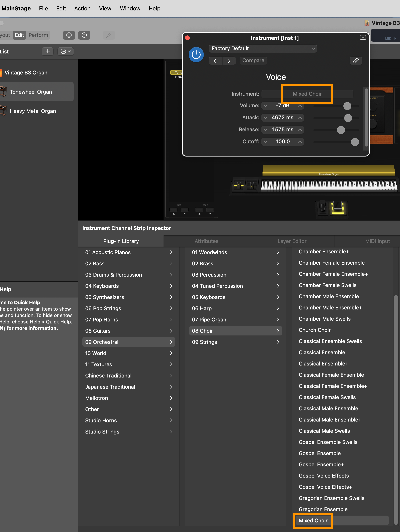Screen dimensions: 400x532
Task: Switch to Layer Editor tab
Action: [292, 241]
